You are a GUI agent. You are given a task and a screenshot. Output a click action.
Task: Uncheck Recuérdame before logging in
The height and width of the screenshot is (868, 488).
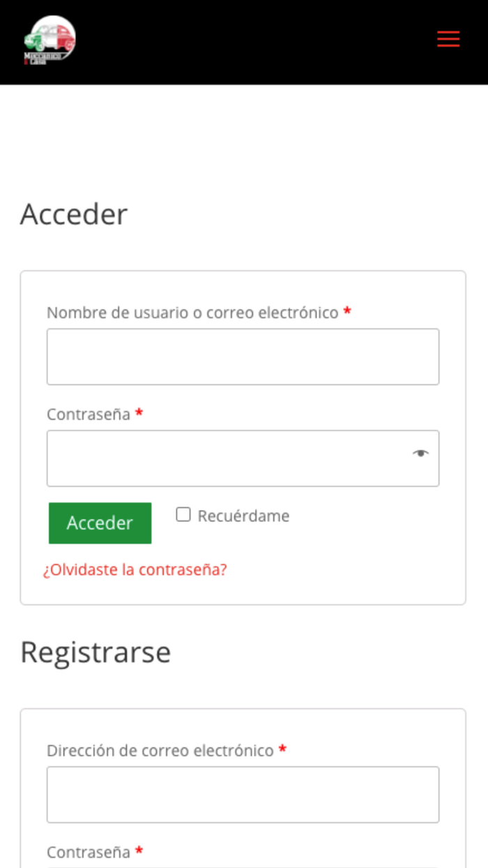click(183, 514)
